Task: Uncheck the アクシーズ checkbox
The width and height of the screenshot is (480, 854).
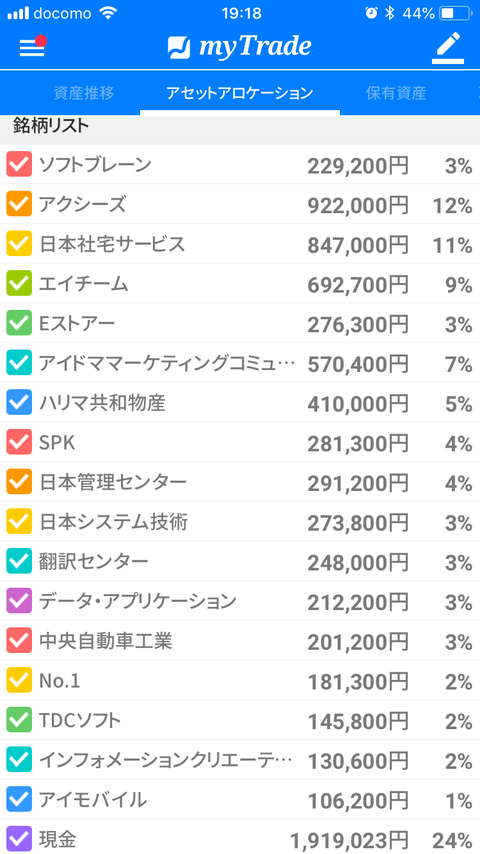Action: click(19, 204)
